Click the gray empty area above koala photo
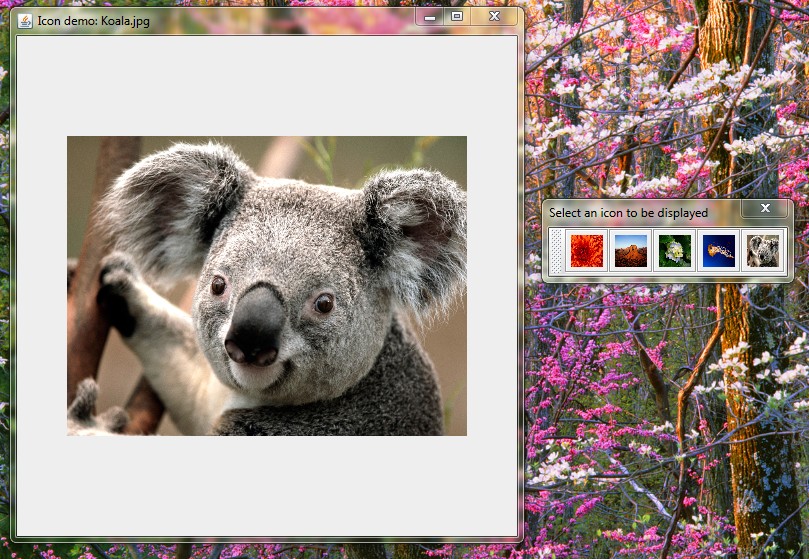The width and height of the screenshot is (809, 559). click(x=267, y=87)
